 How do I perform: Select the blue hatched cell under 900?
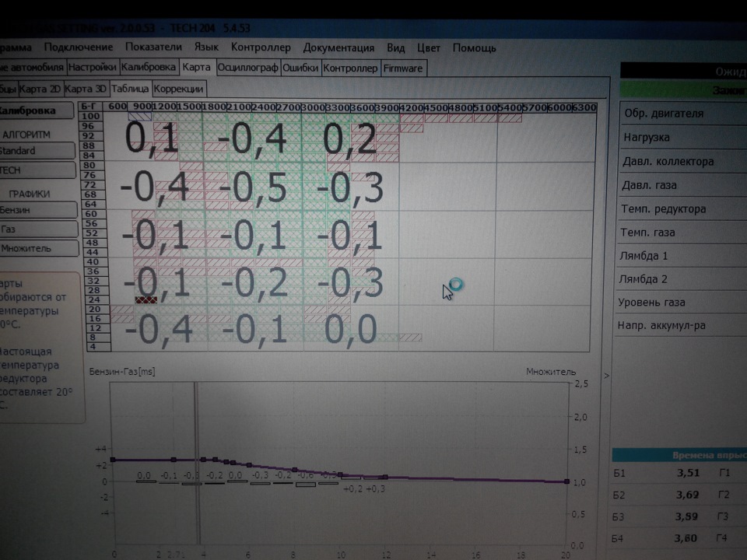(140, 116)
